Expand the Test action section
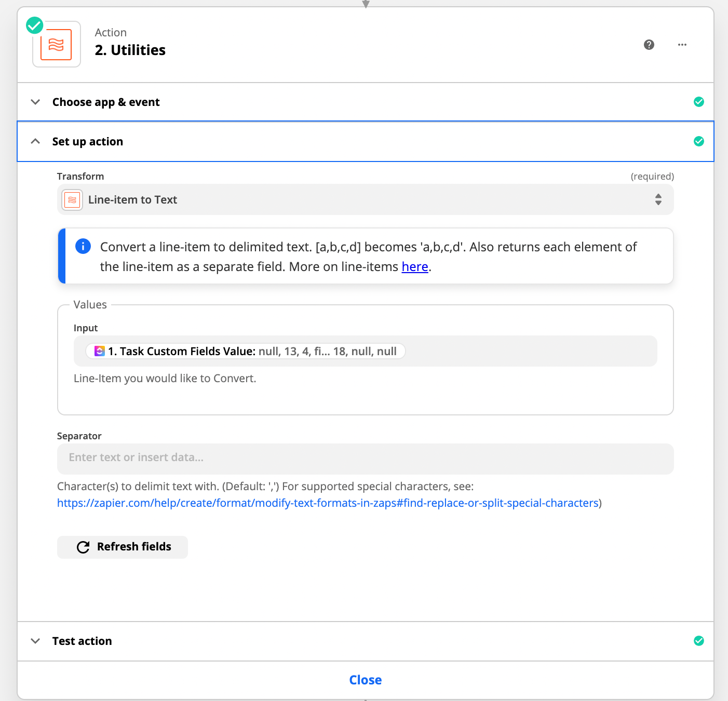 (x=366, y=641)
